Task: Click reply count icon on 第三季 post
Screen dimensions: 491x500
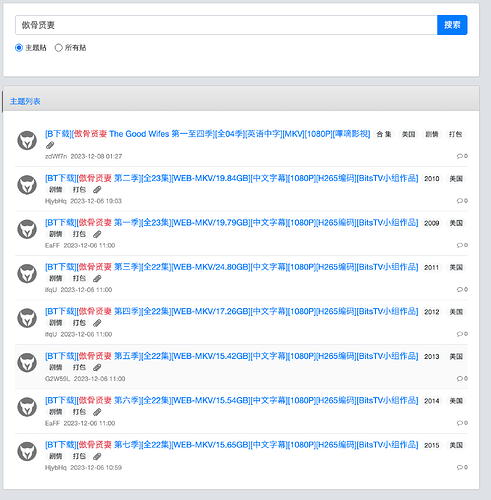Action: [x=462, y=289]
